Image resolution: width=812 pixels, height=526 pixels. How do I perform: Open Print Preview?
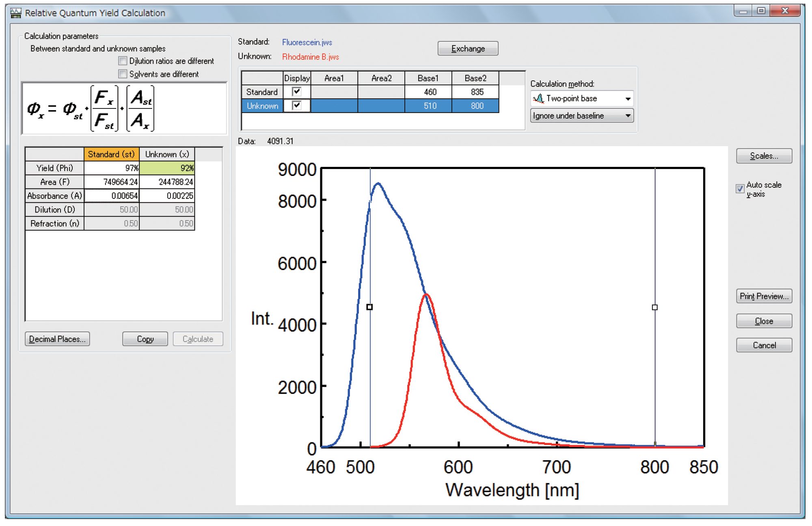pyautogui.click(x=764, y=296)
